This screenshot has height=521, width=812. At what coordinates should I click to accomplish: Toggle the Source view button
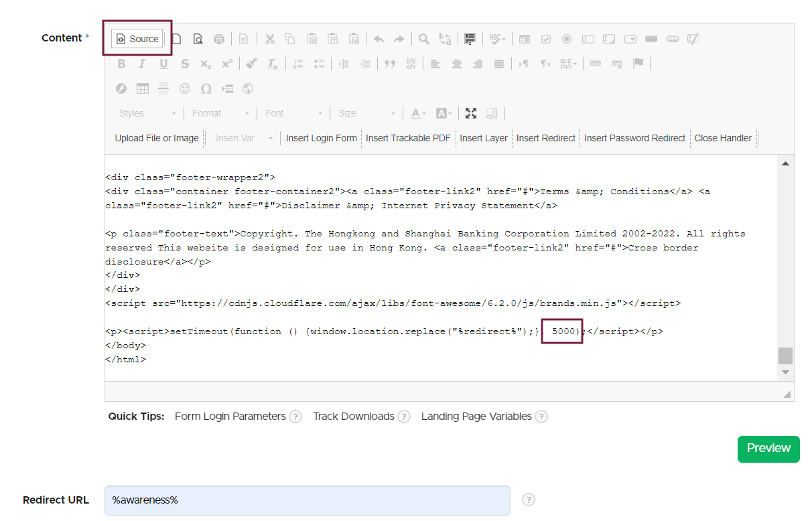coord(137,39)
